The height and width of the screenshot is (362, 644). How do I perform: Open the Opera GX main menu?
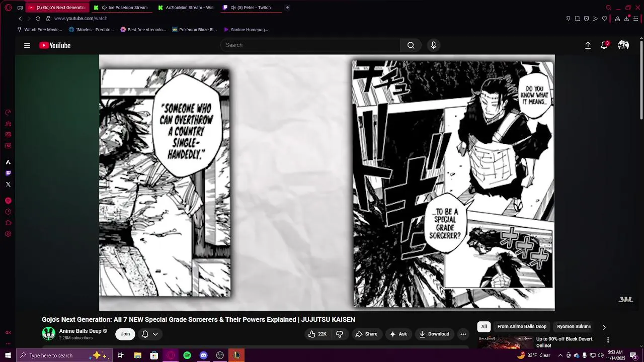click(8, 8)
